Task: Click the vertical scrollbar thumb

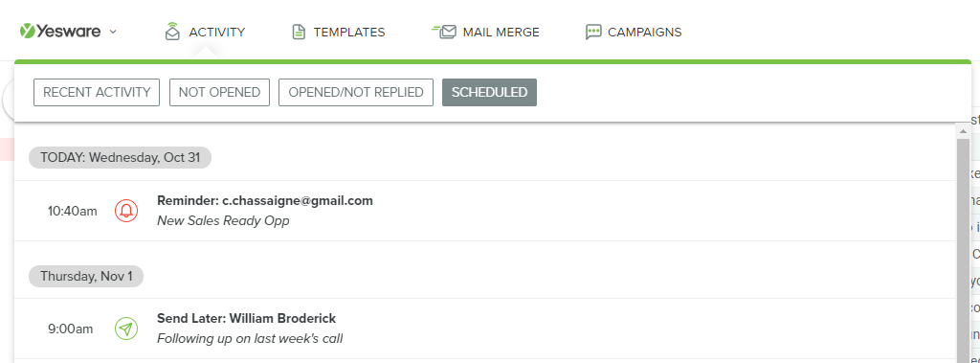Action: 963,250
